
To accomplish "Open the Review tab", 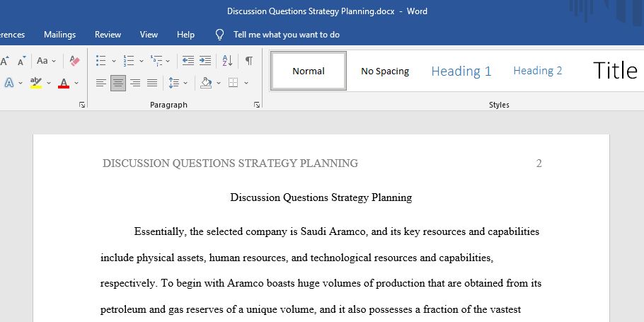I will [108, 35].
